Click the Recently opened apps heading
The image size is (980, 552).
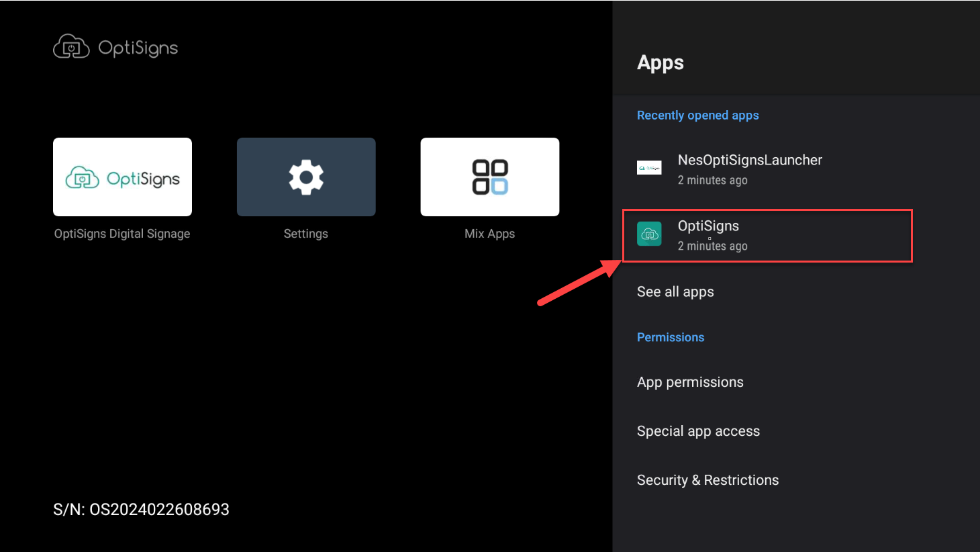[x=698, y=116]
